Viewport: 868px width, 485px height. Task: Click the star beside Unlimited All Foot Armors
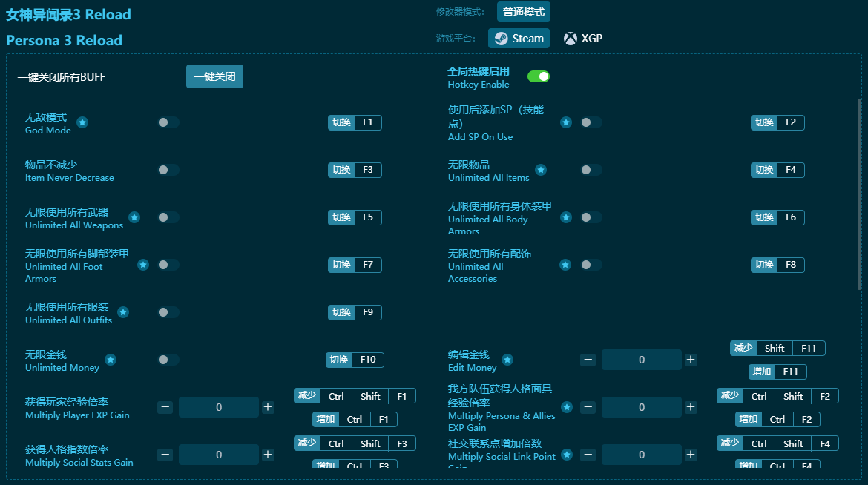point(142,265)
